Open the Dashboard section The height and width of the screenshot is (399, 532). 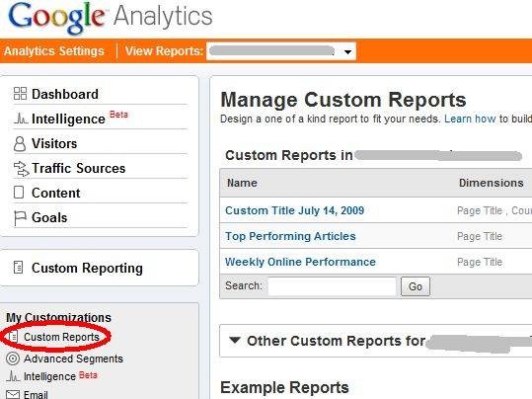[65, 94]
